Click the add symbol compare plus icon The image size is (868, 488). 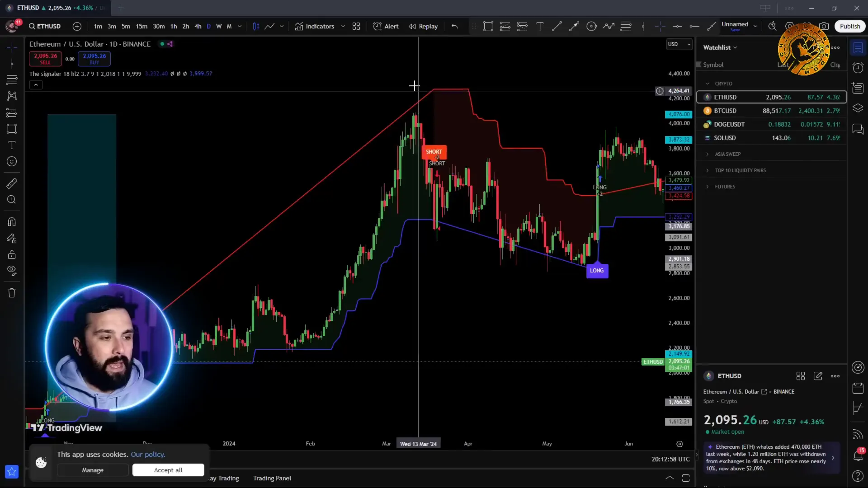(x=77, y=26)
